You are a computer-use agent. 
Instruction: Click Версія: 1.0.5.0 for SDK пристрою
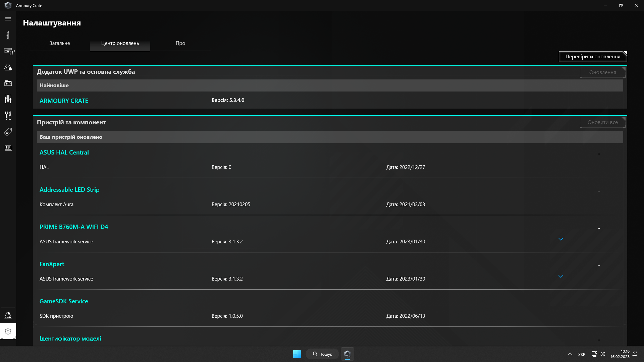(x=227, y=316)
